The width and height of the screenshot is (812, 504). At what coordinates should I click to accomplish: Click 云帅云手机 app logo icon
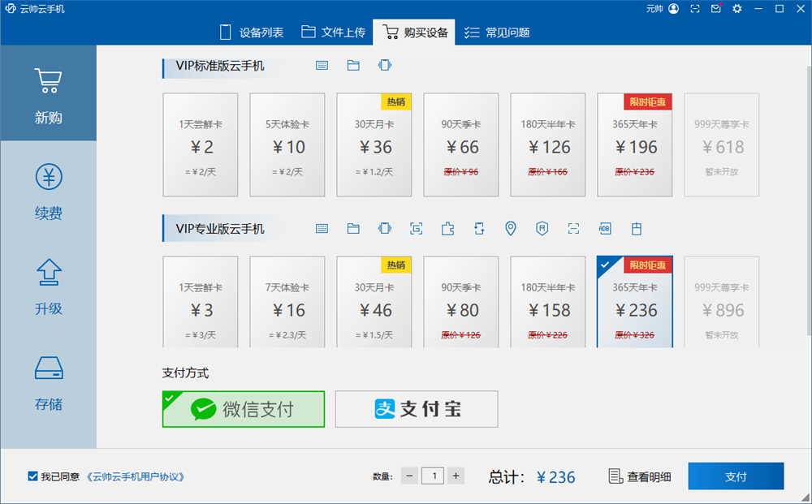11,9
